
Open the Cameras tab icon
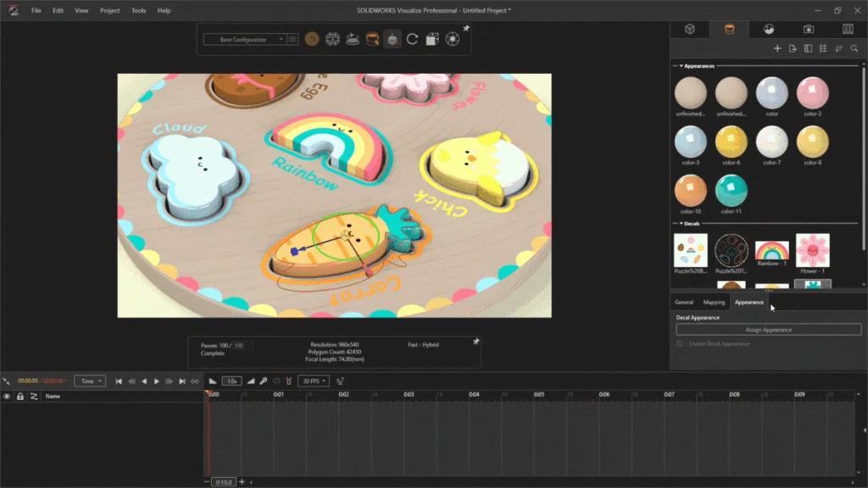pos(808,29)
